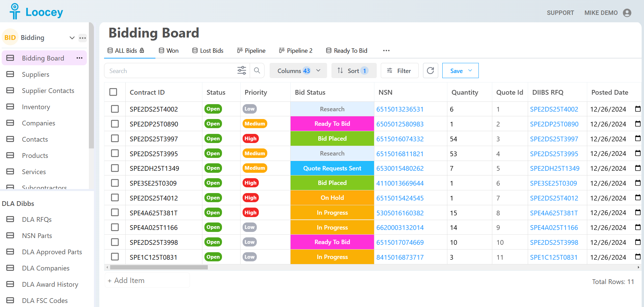Open the Mike Demo user avatar icon
This screenshot has width=644, height=307.
627,13
